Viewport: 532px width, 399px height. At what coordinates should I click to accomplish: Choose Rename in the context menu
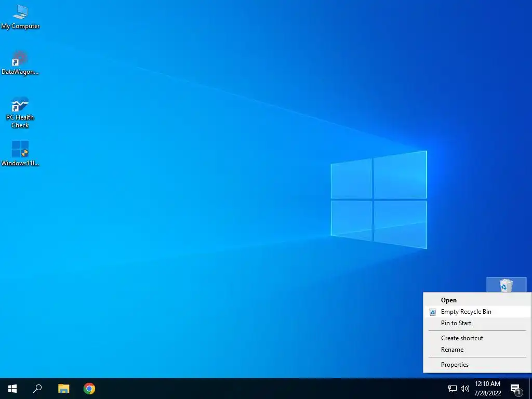[x=477, y=350]
